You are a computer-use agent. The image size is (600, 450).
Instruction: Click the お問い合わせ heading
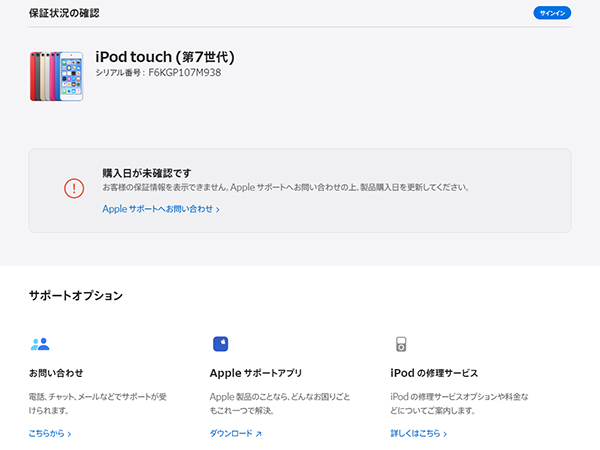pos(56,373)
